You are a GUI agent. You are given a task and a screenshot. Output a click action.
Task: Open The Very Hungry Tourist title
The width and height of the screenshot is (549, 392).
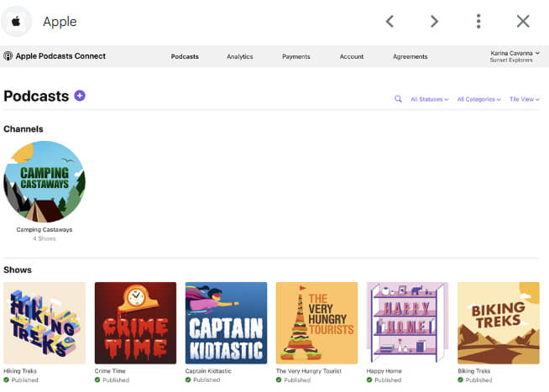pos(308,371)
